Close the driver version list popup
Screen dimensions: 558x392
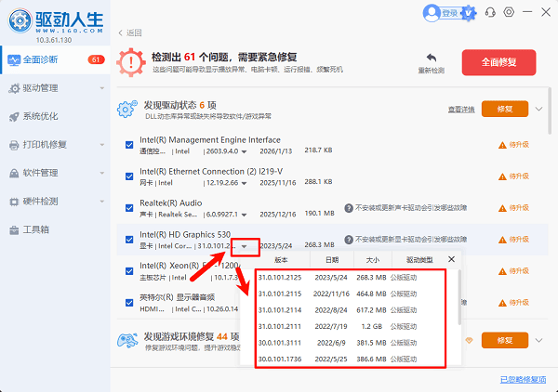(x=451, y=259)
